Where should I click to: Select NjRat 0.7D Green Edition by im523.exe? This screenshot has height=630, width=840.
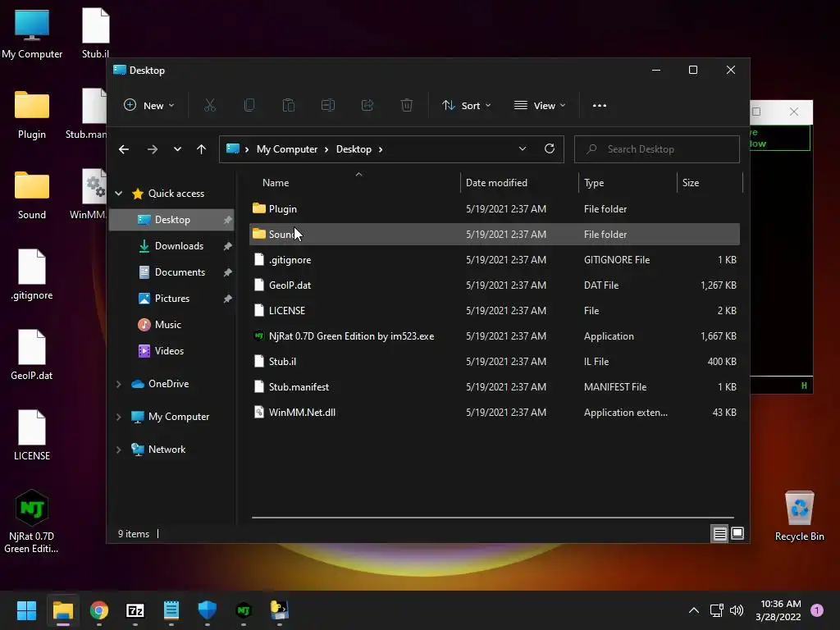[x=495, y=336]
